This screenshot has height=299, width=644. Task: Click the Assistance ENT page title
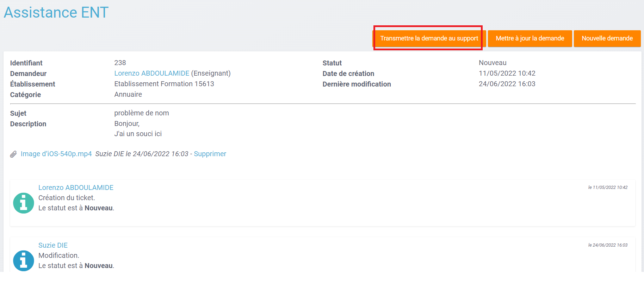point(56,12)
